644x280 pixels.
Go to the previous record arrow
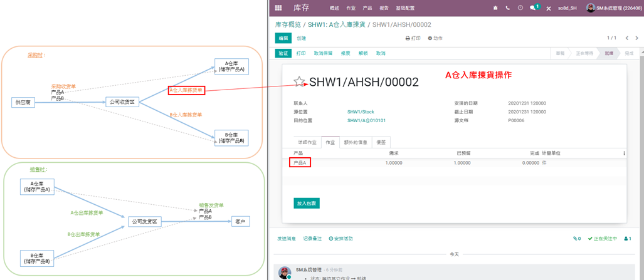click(627, 38)
